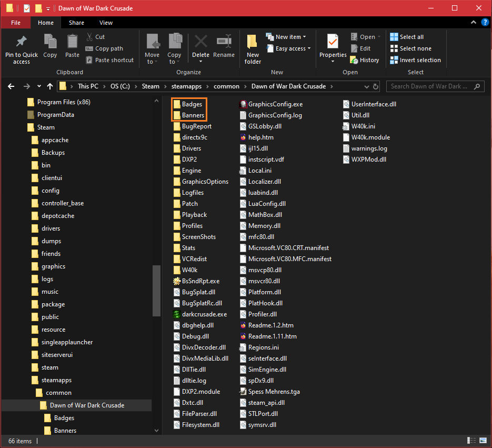The image size is (492, 448).
Task: Open the recent locations dropdown arrow
Action: [39, 86]
